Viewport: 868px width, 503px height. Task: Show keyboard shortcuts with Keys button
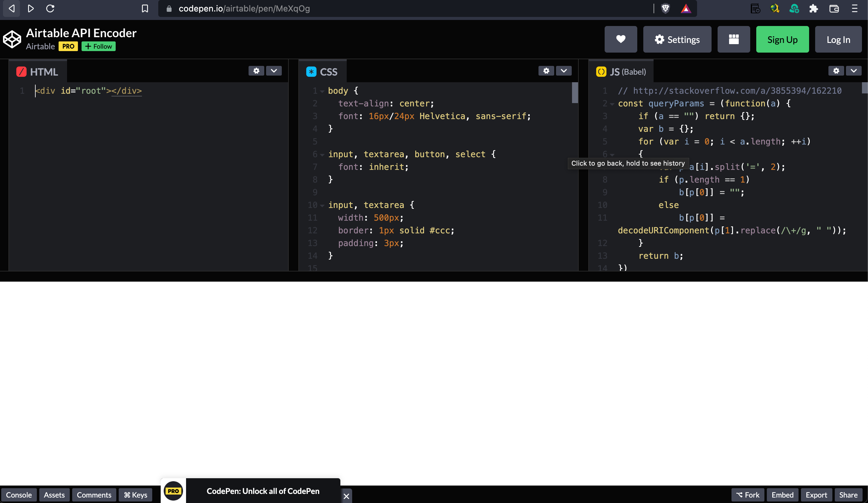[x=135, y=495]
